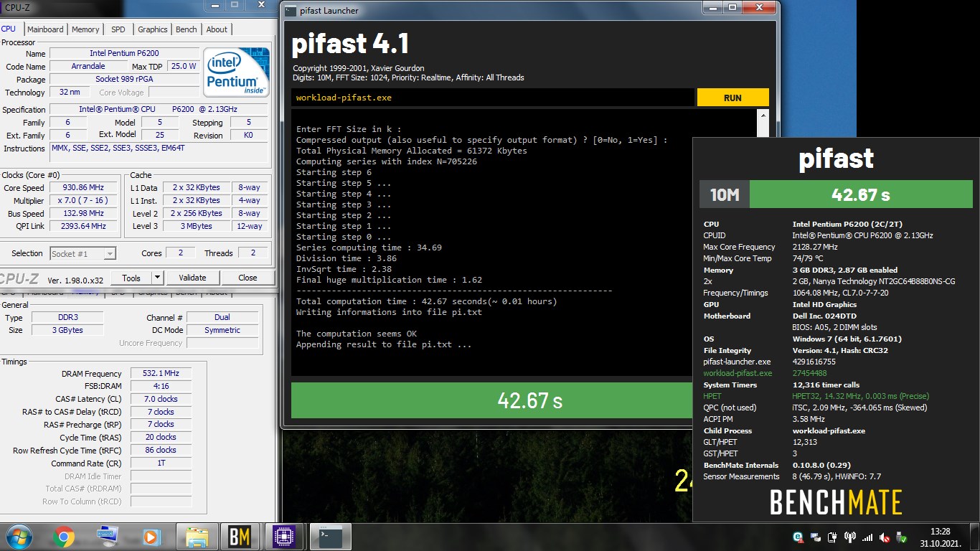Viewport: 980px width, 551px height.
Task: Open the Memory tab in CPU-Z
Action: (85, 29)
